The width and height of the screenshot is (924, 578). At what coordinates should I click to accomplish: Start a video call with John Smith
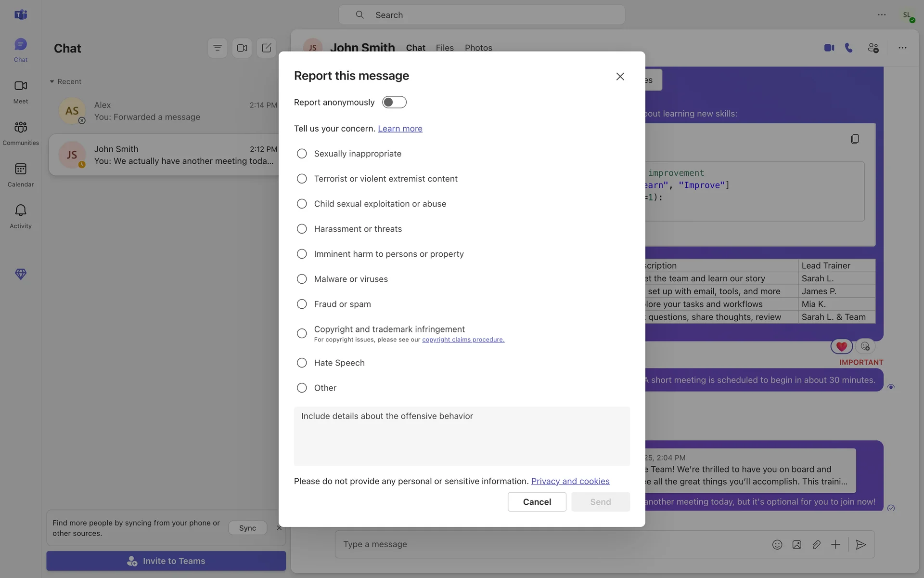pos(829,48)
